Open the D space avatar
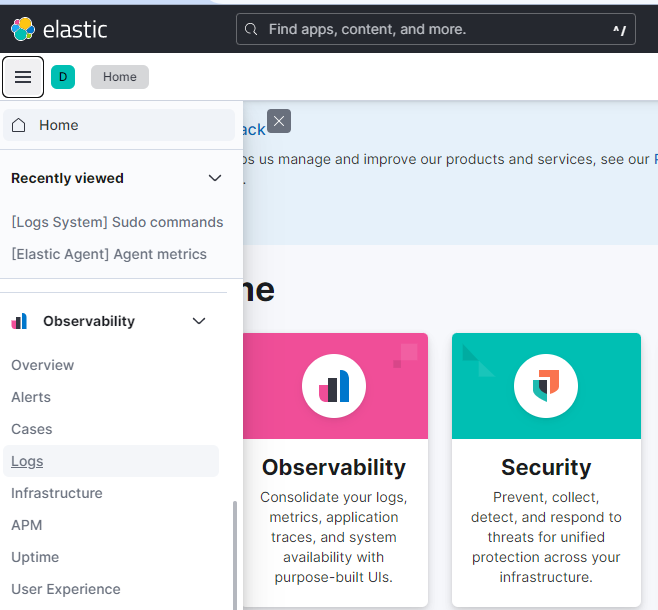Image resolution: width=658 pixels, height=610 pixels. tap(63, 77)
